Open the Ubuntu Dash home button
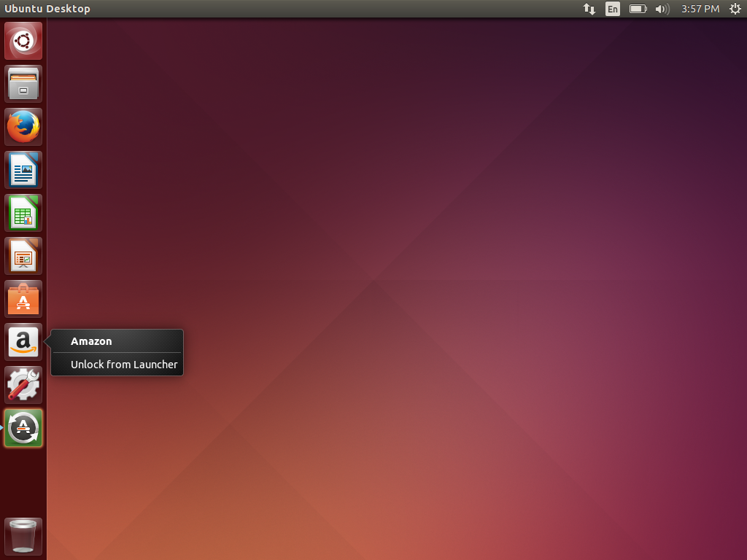The width and height of the screenshot is (747, 560). point(23,40)
